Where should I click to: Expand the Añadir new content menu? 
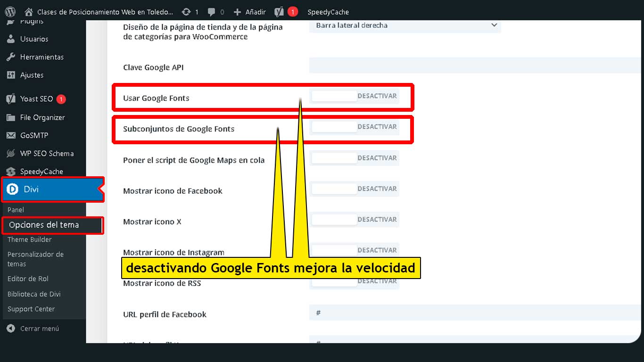[x=250, y=12]
